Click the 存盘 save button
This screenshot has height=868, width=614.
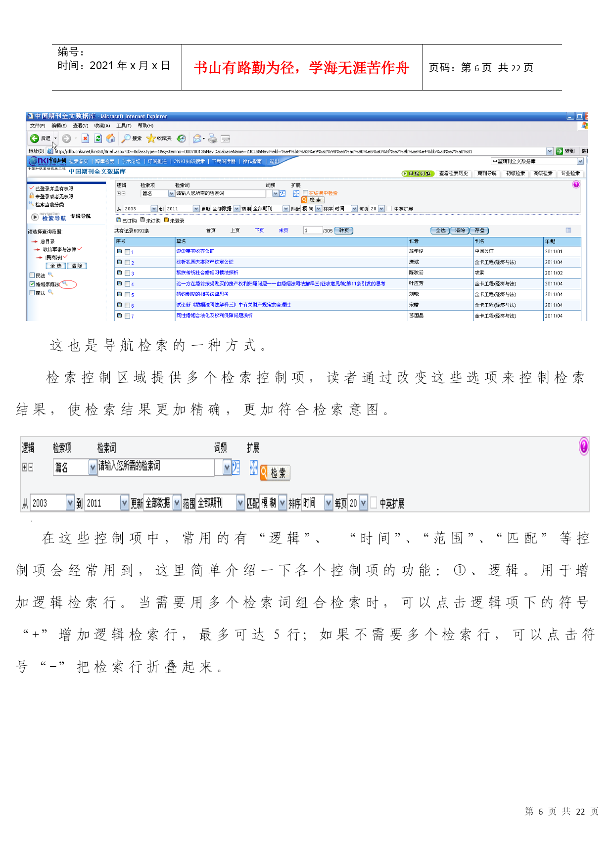479,230
